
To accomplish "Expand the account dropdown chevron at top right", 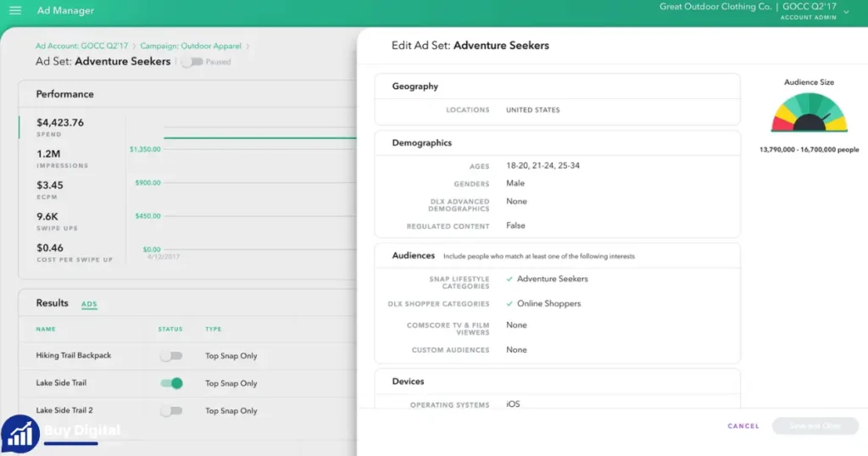I will click(847, 12).
